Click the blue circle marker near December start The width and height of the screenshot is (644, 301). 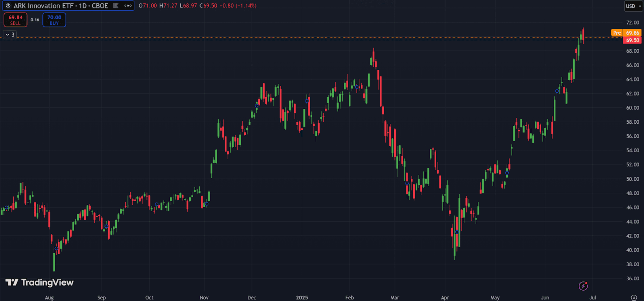pos(256,105)
